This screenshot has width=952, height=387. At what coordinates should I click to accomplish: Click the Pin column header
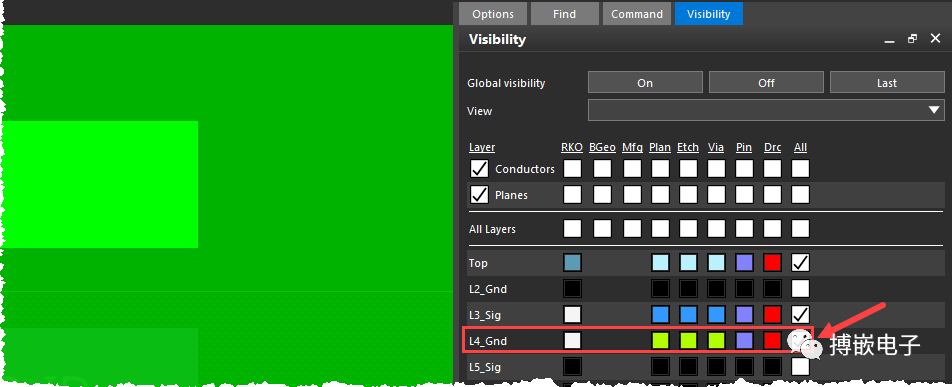click(x=744, y=147)
